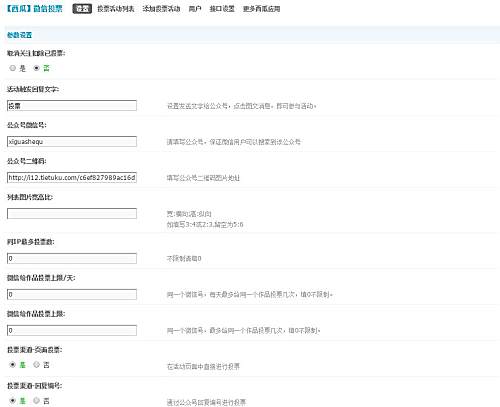Focus the 同IP最多投票数 input field
This screenshot has width=500, height=407.
(x=72, y=258)
